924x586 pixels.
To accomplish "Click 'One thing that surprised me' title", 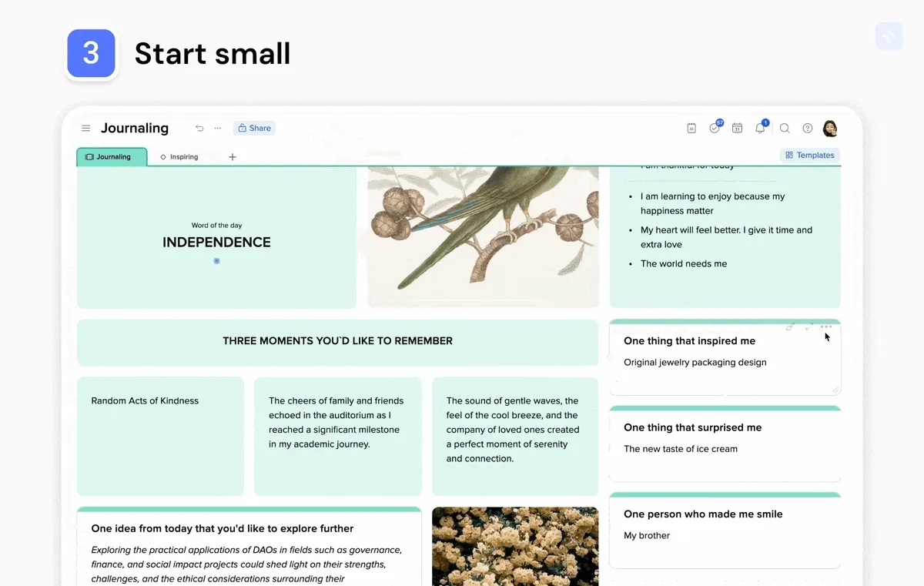I will [692, 427].
